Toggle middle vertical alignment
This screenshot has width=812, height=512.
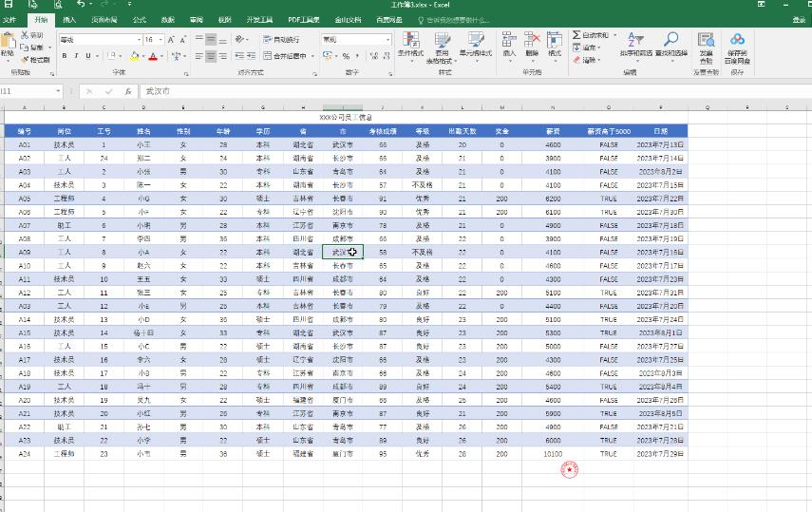click(211, 39)
